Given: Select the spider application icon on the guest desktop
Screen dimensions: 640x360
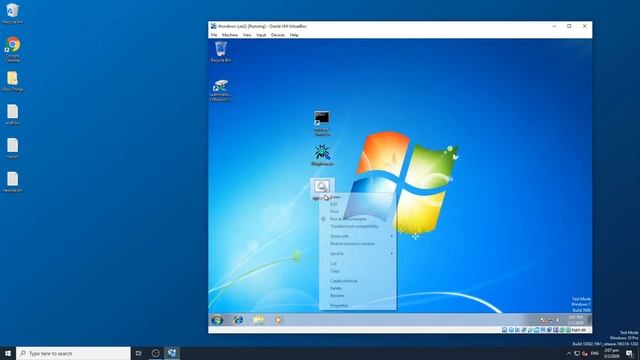Looking at the screenshot, I should coord(322,155).
